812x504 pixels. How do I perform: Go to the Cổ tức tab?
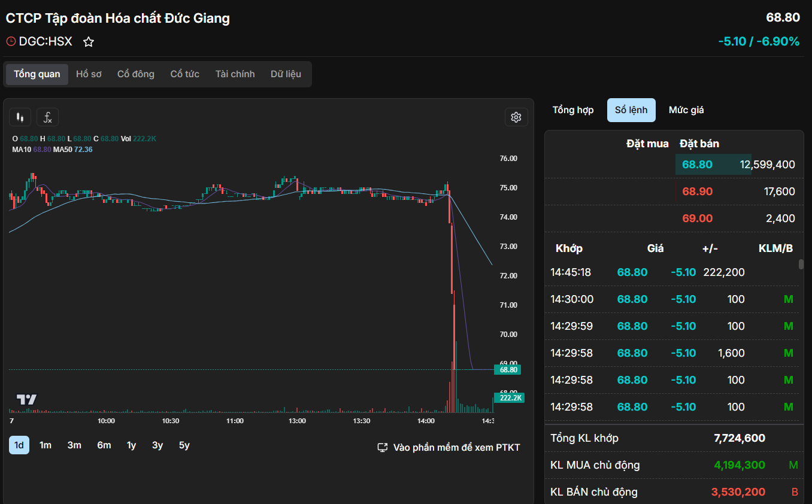[184, 74]
